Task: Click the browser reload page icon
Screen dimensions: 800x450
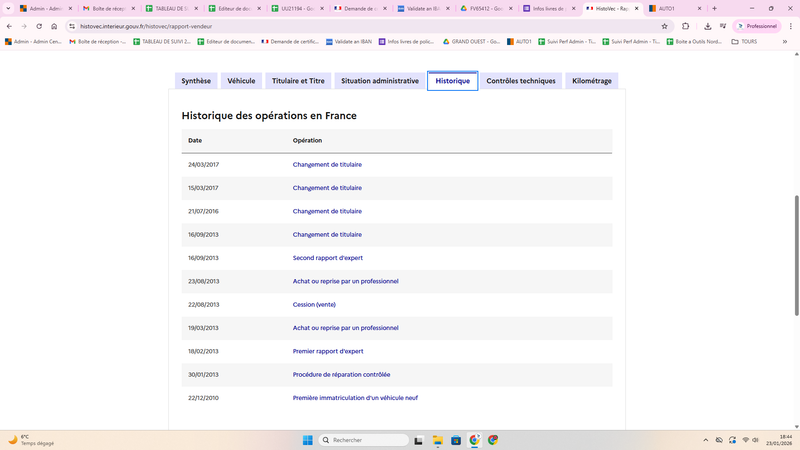Action: pos(38,26)
